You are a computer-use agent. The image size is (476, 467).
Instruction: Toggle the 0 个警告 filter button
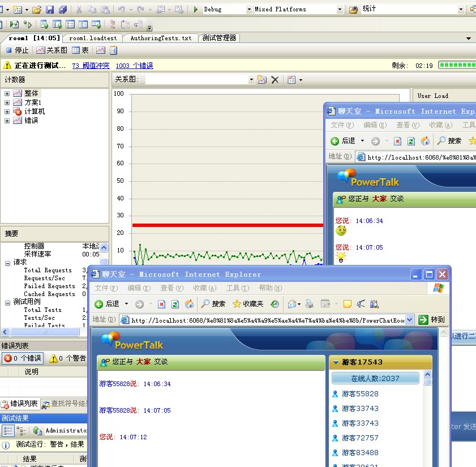pyautogui.click(x=68, y=358)
